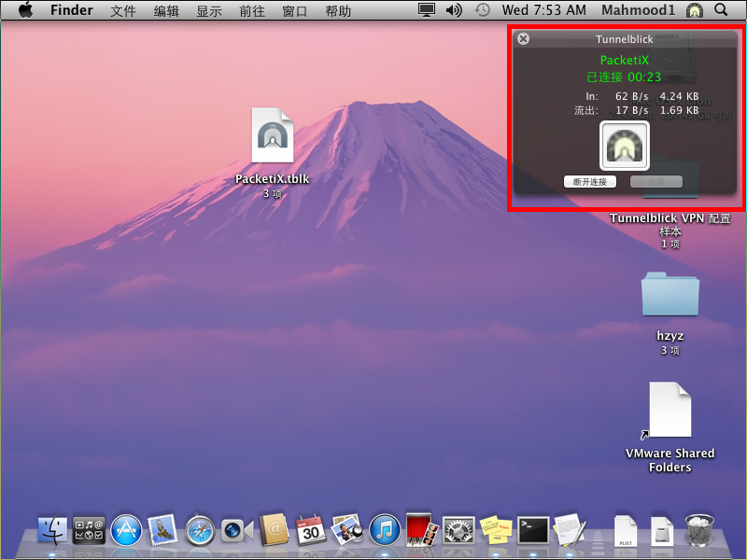Click the Wed 7:53 AM clock
The image size is (747, 560).
click(544, 10)
